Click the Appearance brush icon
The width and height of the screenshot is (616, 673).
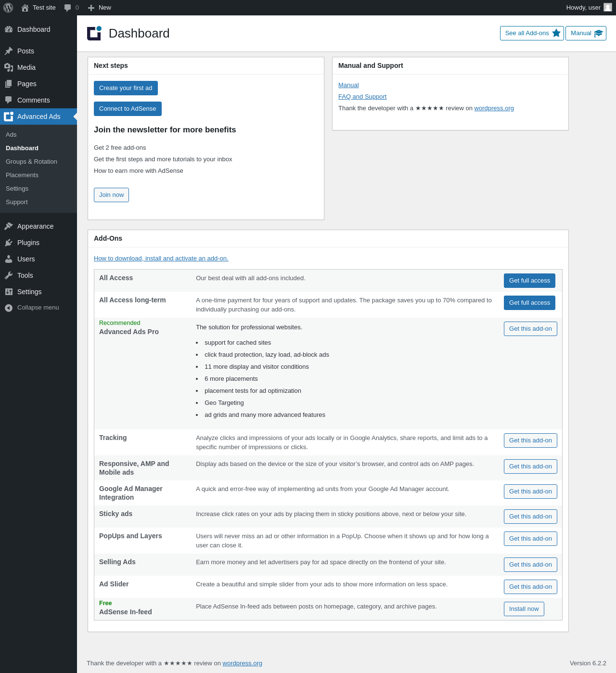(x=9, y=226)
